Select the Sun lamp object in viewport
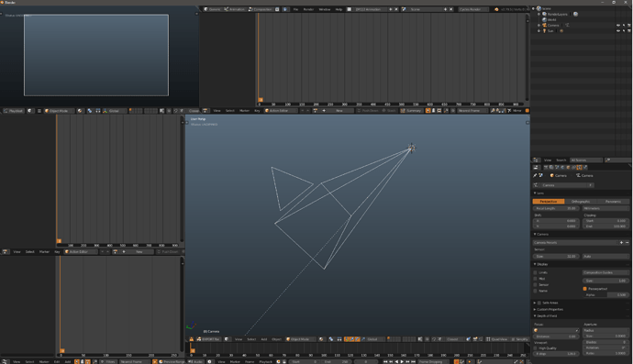Image resolution: width=633 pixels, height=364 pixels. pyautogui.click(x=411, y=148)
